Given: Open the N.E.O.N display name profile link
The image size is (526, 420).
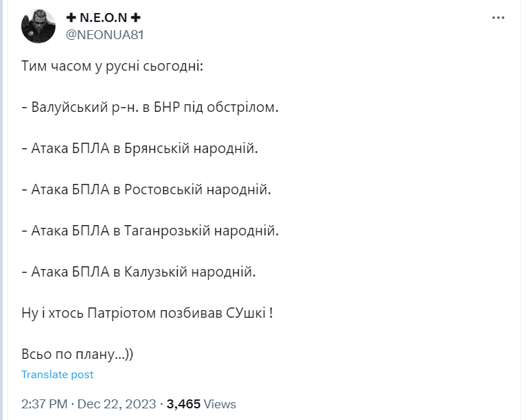Looking at the screenshot, I should pyautogui.click(x=104, y=18).
